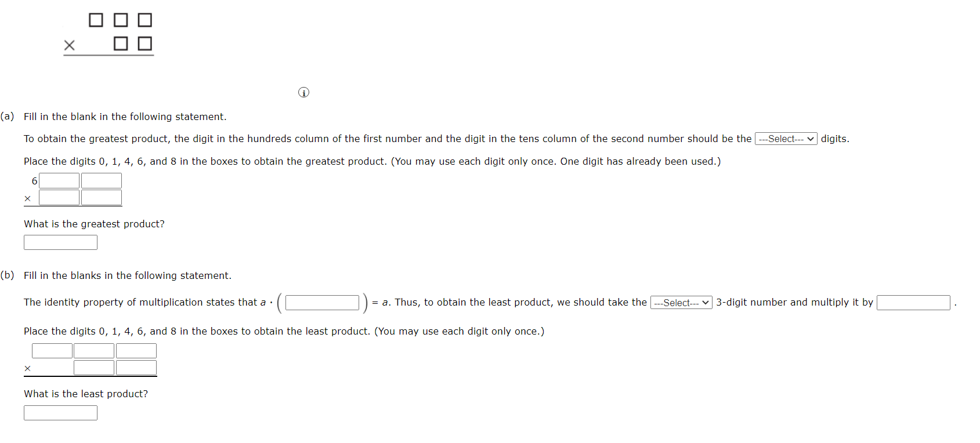Click the tens box beside the 6

[59, 180]
